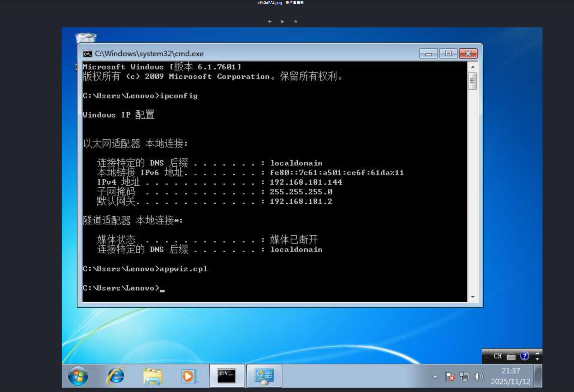Open the language bar keyboard icon

(511, 357)
